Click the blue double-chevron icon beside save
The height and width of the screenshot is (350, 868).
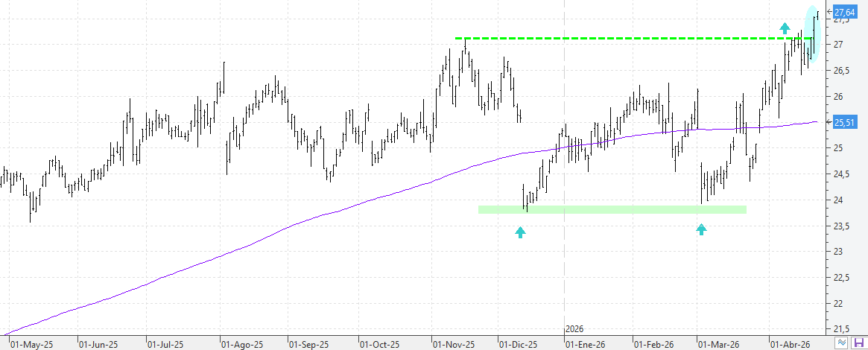click(842, 343)
